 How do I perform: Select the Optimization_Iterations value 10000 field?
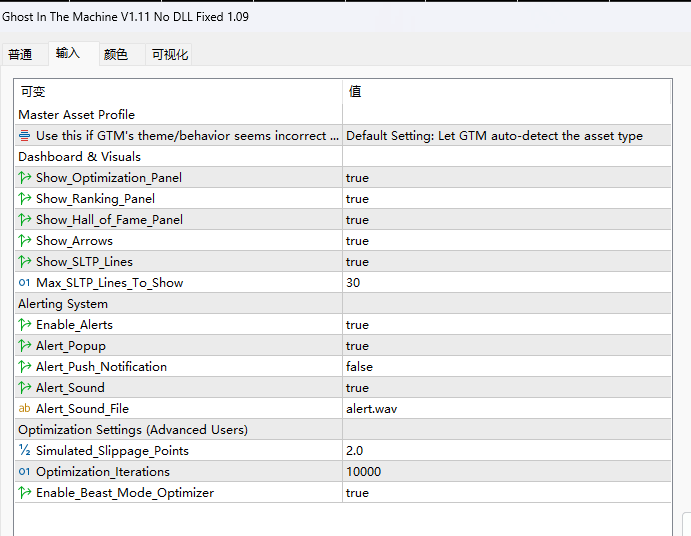[507, 472]
